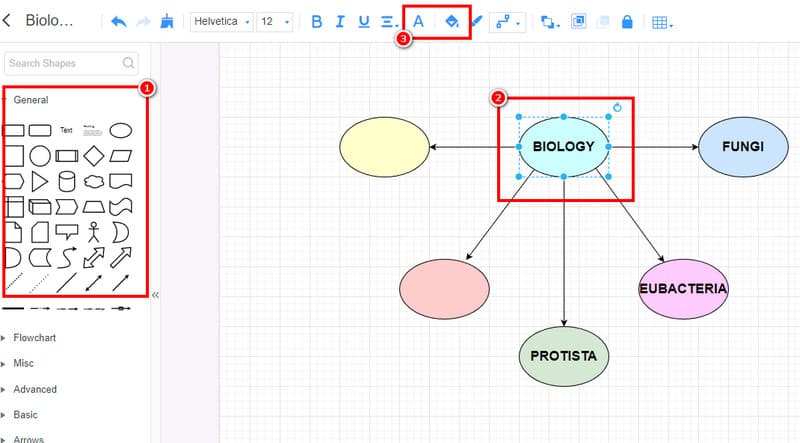Open the Helvetica font family dropdown

220,21
